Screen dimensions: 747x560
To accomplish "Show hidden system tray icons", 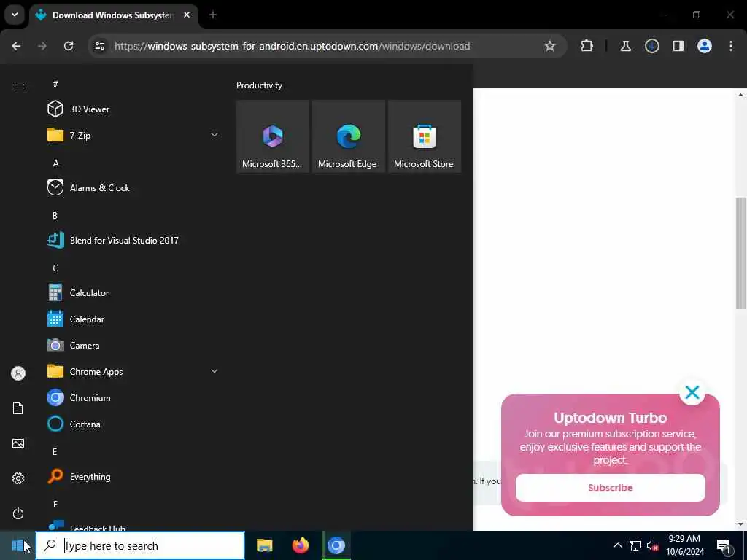I will click(617, 545).
